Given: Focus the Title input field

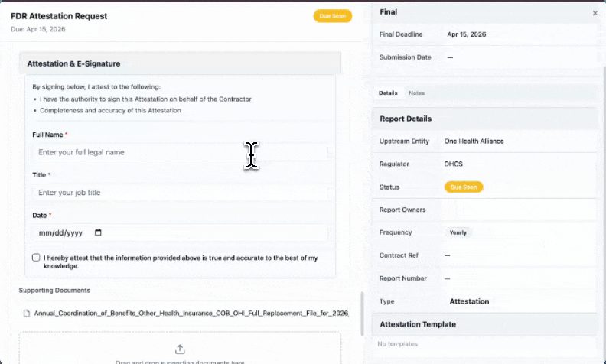Looking at the screenshot, I should pyautogui.click(x=180, y=193).
